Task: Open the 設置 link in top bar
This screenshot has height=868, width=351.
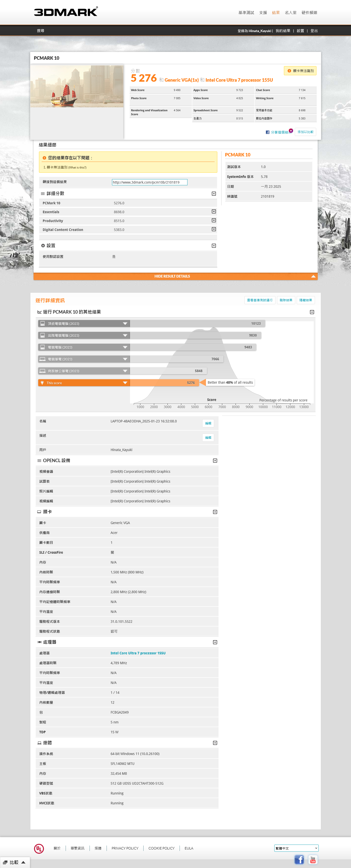Action: pyautogui.click(x=300, y=31)
